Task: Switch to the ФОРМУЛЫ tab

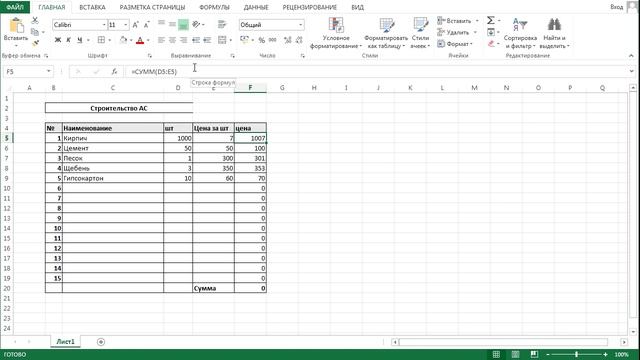Action: click(x=214, y=7)
